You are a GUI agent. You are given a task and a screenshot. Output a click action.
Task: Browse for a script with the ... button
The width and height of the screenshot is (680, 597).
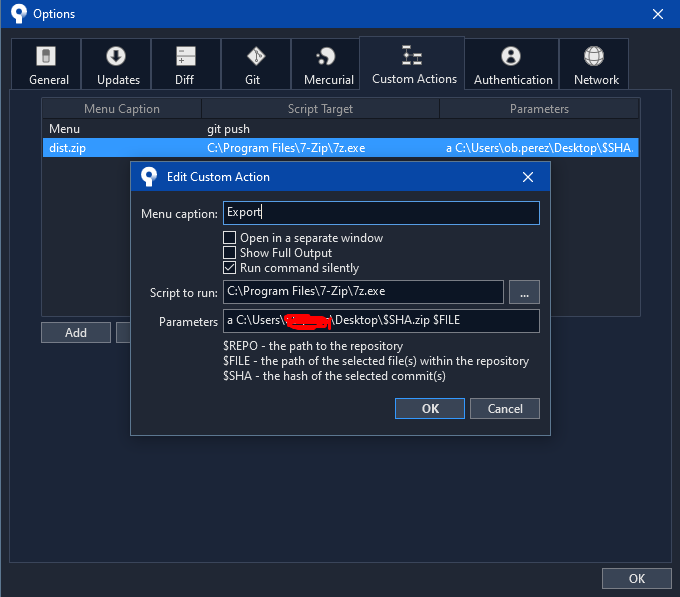point(524,292)
